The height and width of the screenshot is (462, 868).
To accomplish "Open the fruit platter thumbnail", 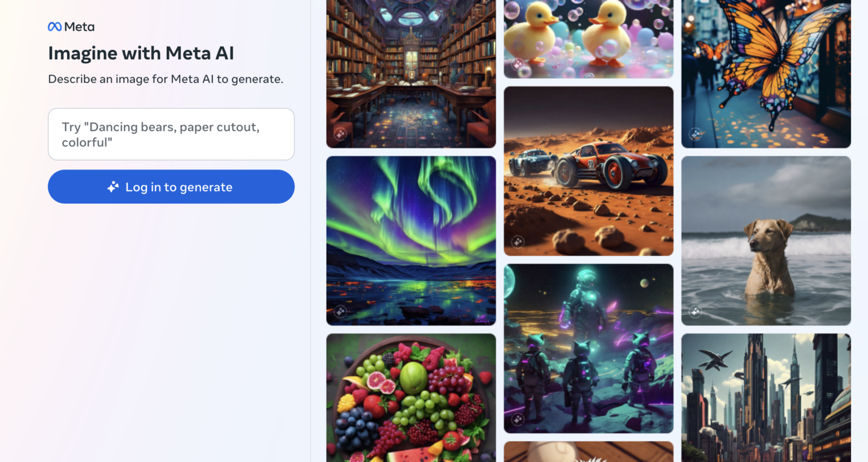I will coord(411,398).
